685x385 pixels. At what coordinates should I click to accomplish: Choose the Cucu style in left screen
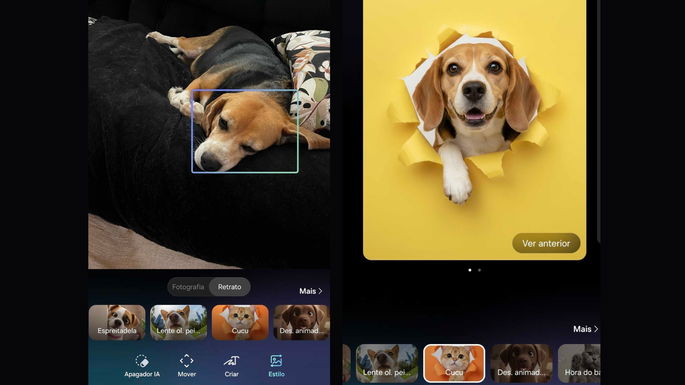[240, 322]
